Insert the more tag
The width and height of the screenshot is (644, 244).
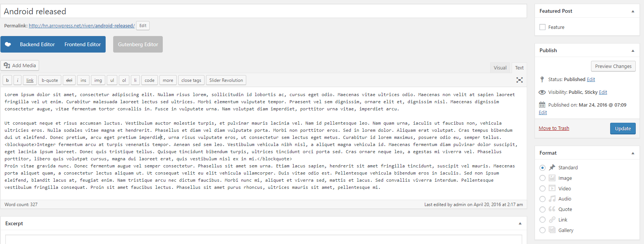(x=168, y=80)
